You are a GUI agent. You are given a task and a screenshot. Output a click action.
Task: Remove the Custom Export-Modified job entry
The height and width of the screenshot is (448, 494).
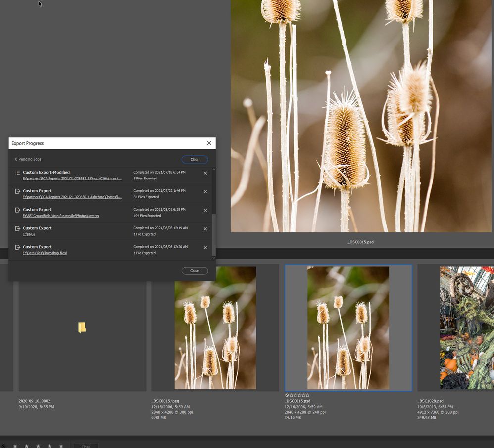tap(205, 173)
